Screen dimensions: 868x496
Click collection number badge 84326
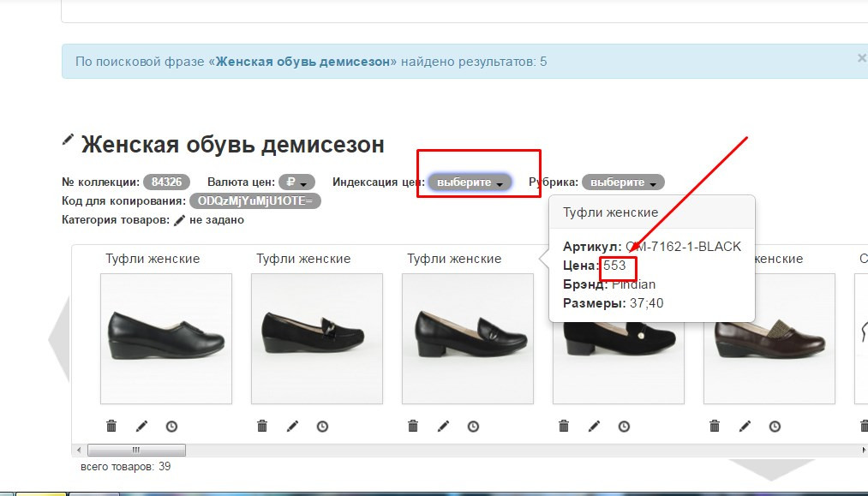click(x=166, y=182)
